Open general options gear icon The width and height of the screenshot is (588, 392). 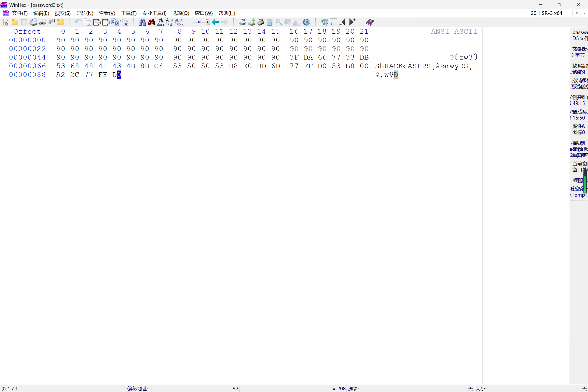[x=306, y=22]
